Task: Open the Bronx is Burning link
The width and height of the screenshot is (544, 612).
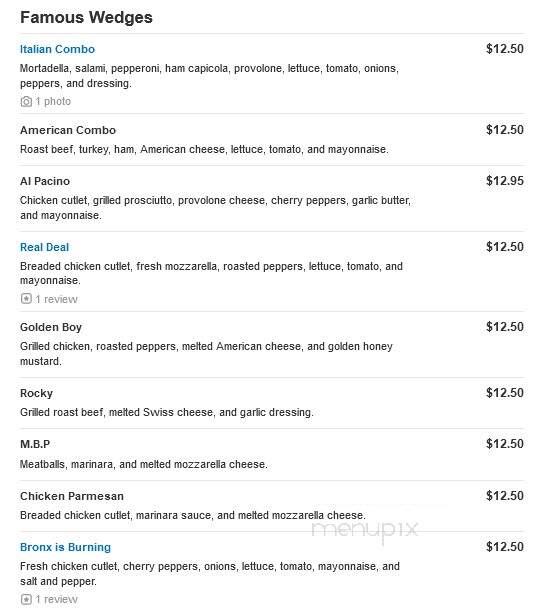Action: (x=66, y=547)
